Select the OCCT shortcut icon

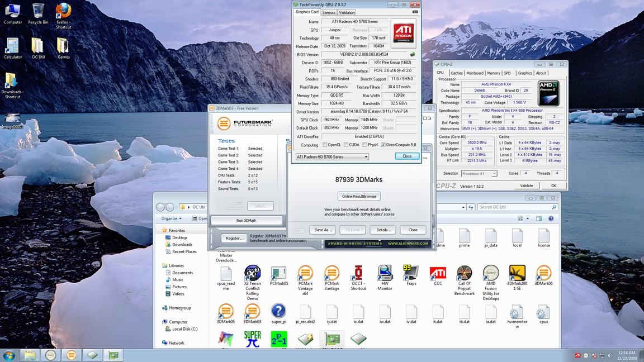tap(358, 278)
